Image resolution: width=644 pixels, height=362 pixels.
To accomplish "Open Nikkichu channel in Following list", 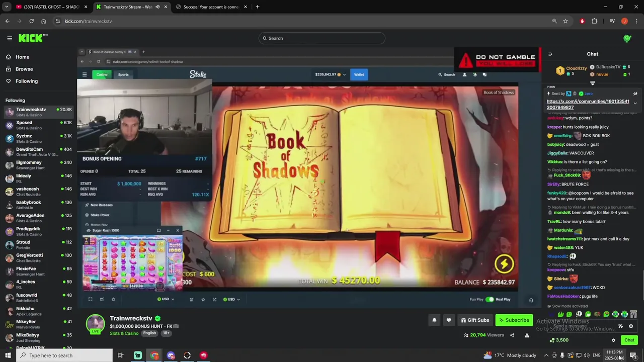I will (x=38, y=311).
